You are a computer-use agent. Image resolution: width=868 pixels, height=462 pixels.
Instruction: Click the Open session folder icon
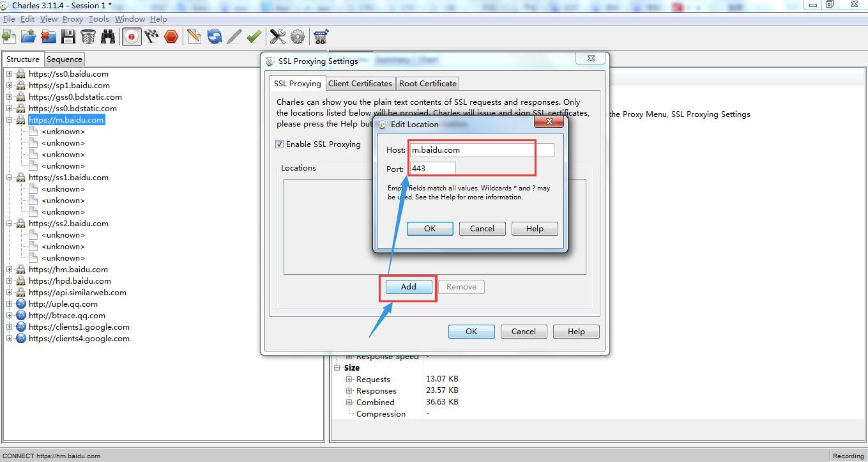pos(28,36)
